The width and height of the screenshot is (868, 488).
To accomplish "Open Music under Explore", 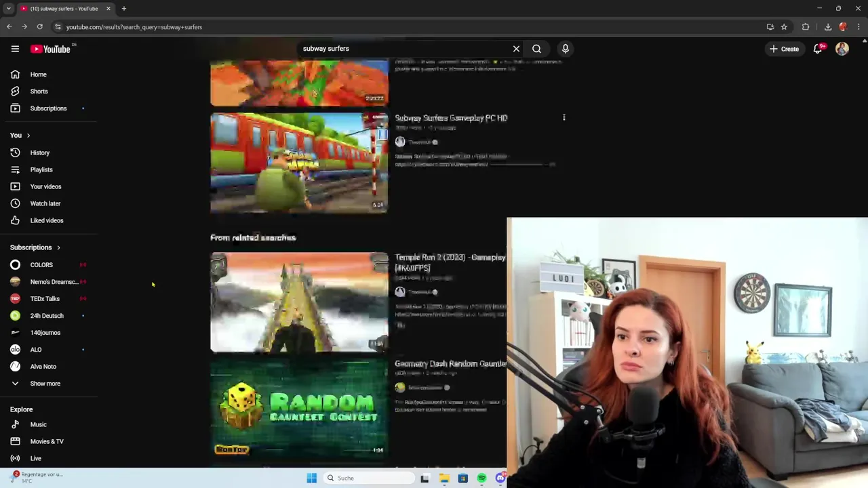I will tap(49, 425).
